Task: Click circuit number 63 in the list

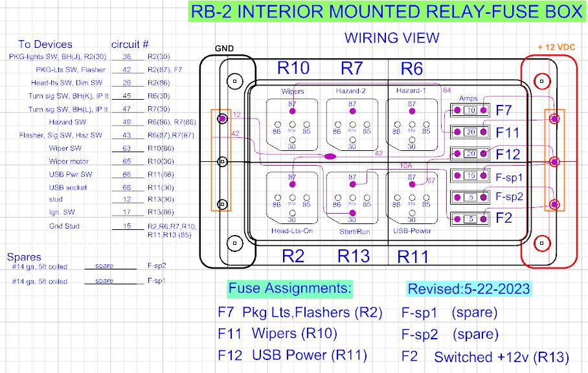Action: tap(127, 148)
